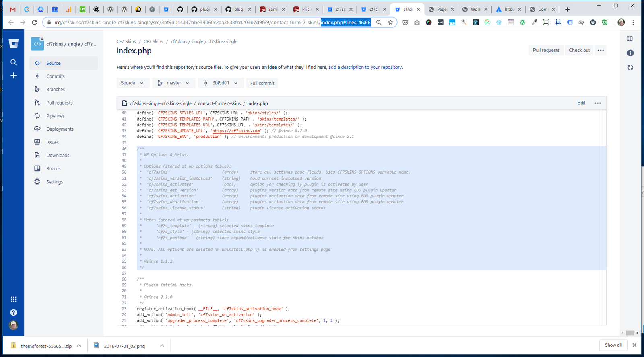The width and height of the screenshot is (644, 357).
Task: Select Settings in the repository sidebar
Action: point(55,182)
